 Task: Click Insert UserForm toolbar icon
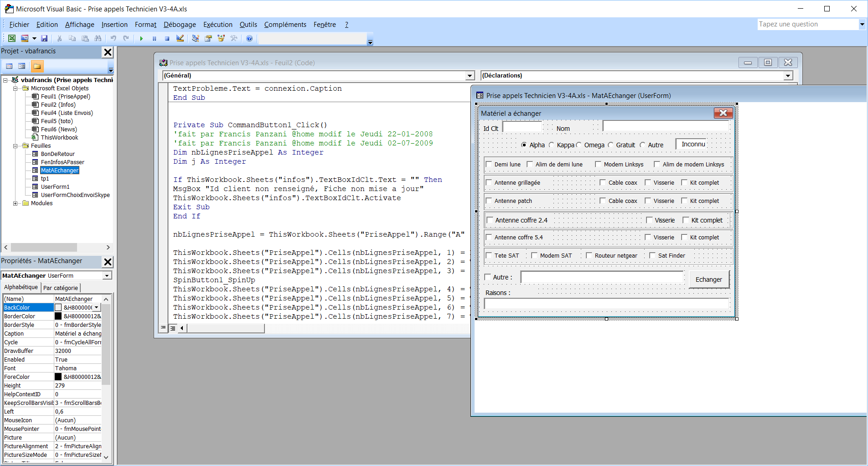pos(25,38)
